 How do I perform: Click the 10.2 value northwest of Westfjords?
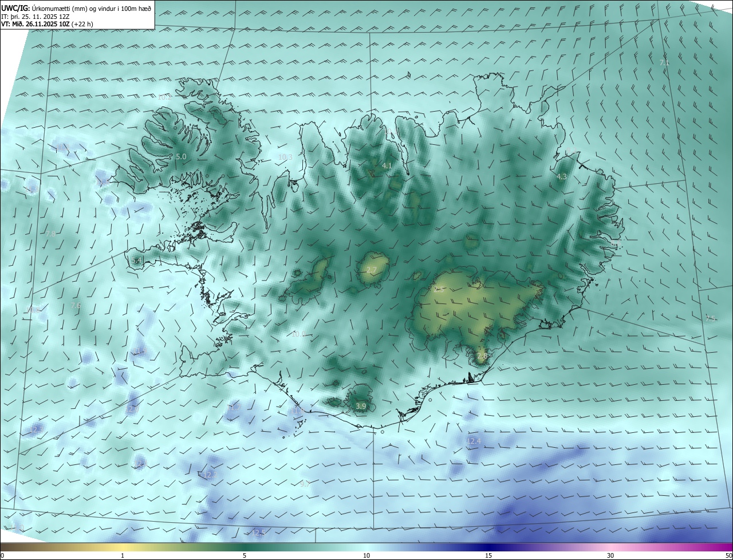[x=164, y=98]
